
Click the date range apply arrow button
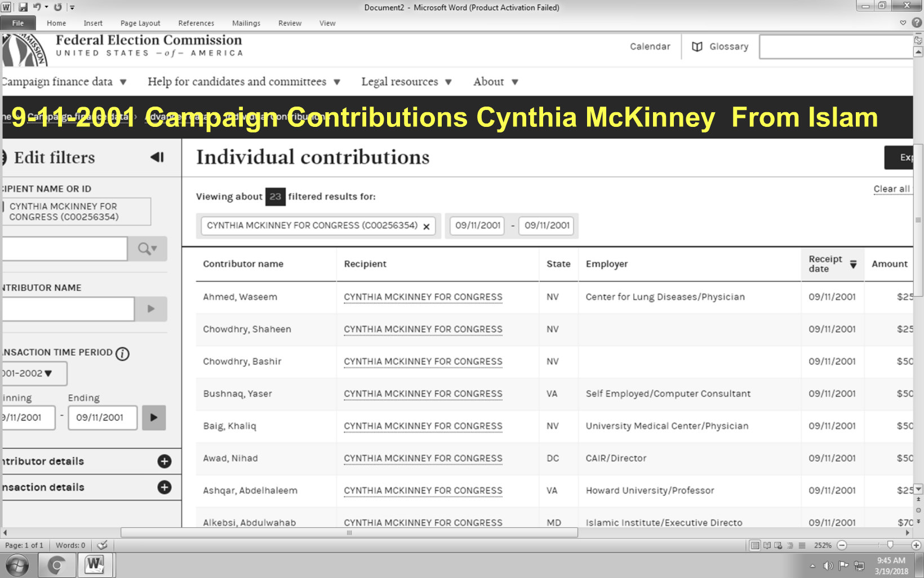(x=154, y=418)
